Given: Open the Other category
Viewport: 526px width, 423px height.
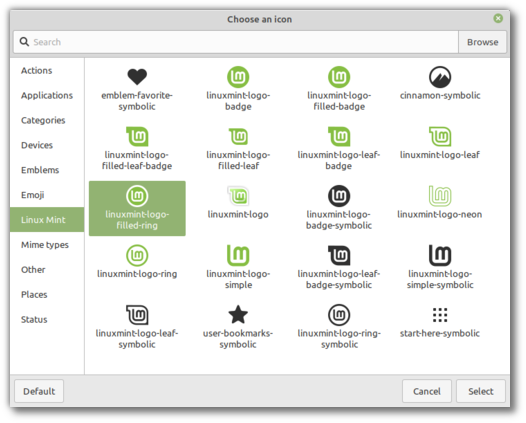Looking at the screenshot, I should click(x=47, y=269).
